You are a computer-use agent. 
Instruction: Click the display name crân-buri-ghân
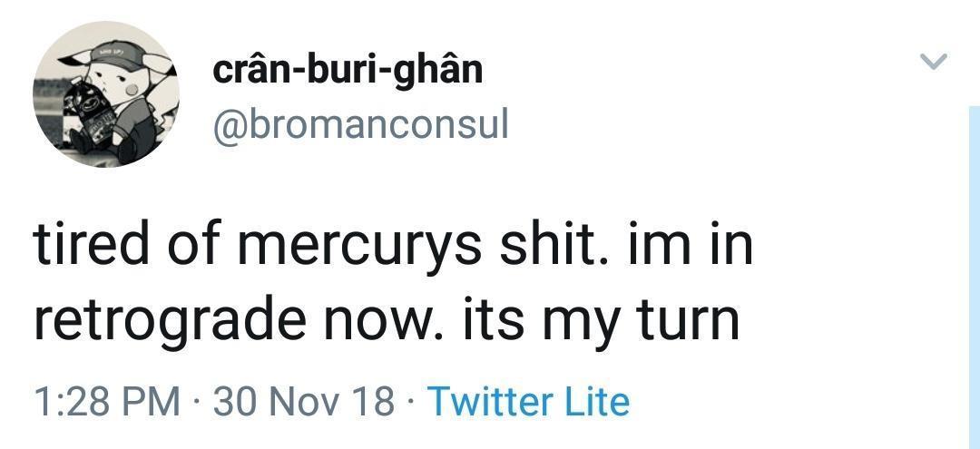pyautogui.click(x=348, y=70)
